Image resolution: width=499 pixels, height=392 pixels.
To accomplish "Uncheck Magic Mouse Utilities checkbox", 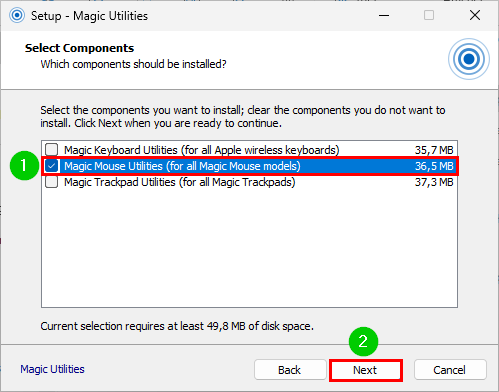I will coord(52,166).
